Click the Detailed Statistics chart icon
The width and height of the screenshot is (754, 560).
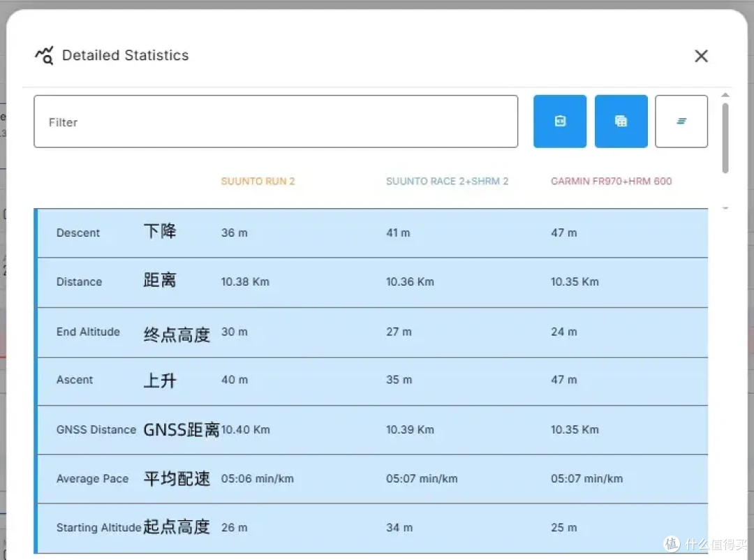pyautogui.click(x=44, y=55)
